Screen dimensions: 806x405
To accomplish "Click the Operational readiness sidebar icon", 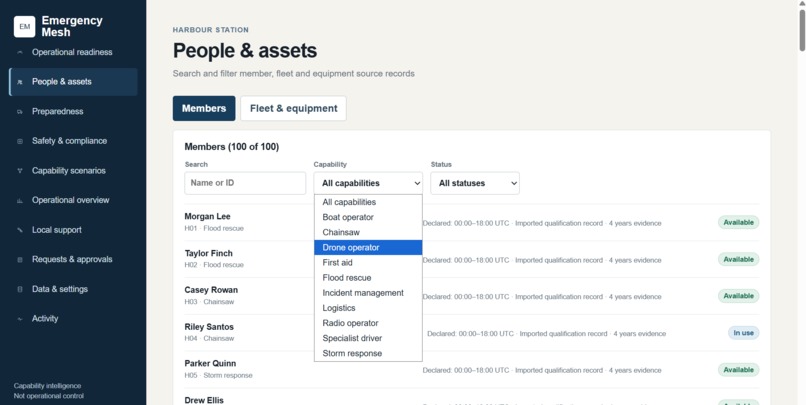I will 20,52.
